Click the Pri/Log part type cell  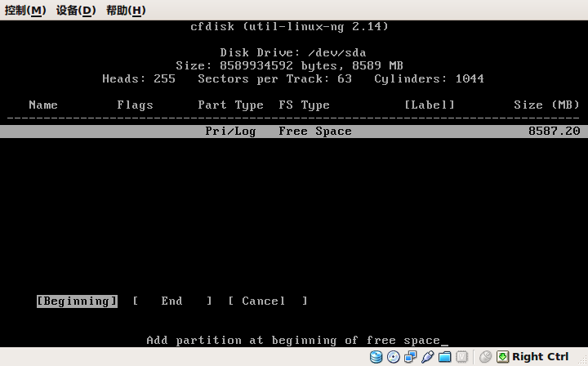pyautogui.click(x=230, y=132)
